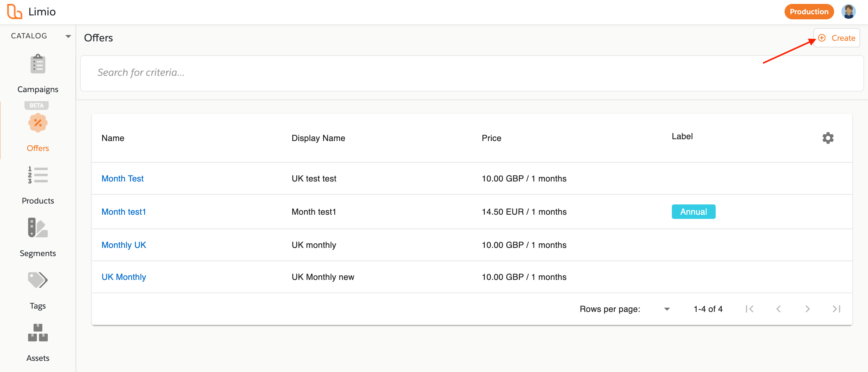The height and width of the screenshot is (372, 868).
Task: Click the Production environment button
Action: 809,11
